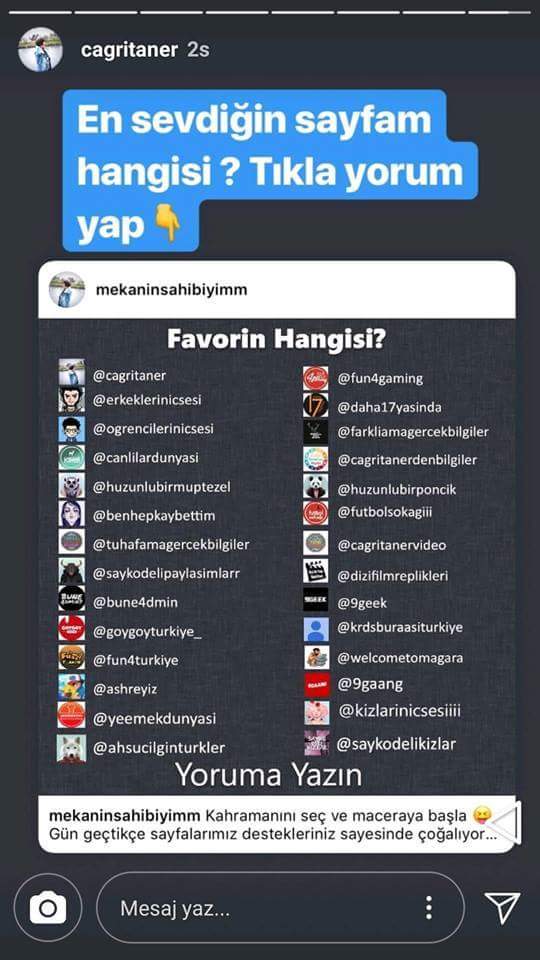The width and height of the screenshot is (540, 960).
Task: Open the three-dot options in message bar
Action: click(x=429, y=907)
